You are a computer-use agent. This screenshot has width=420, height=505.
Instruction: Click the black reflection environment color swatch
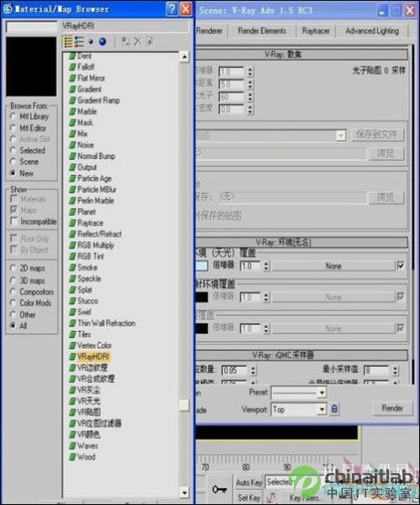(x=202, y=297)
